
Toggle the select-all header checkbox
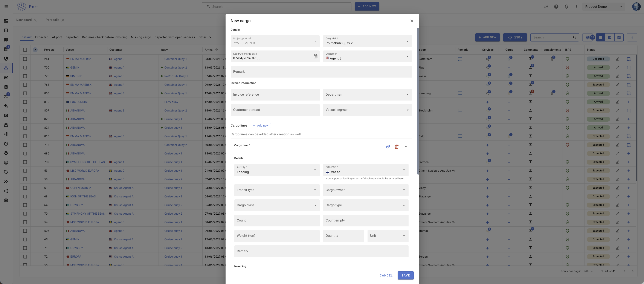pos(25,50)
